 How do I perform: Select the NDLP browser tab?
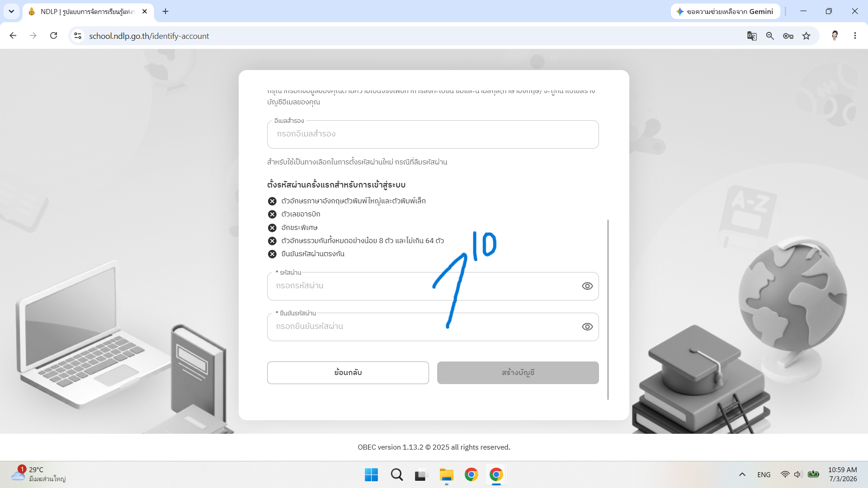pyautogui.click(x=88, y=12)
